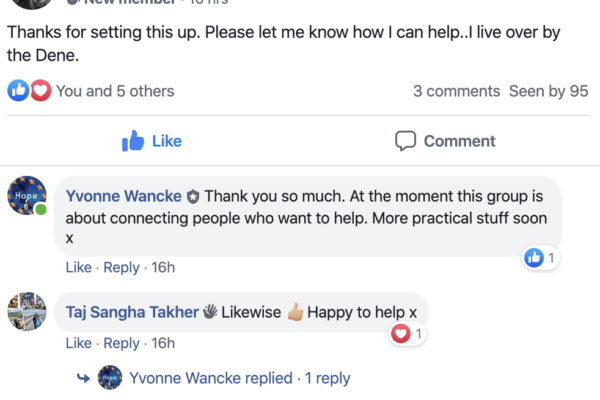Reply to Yvonne Wancke's comment
Screen dimensions: 600x400
click(x=121, y=268)
